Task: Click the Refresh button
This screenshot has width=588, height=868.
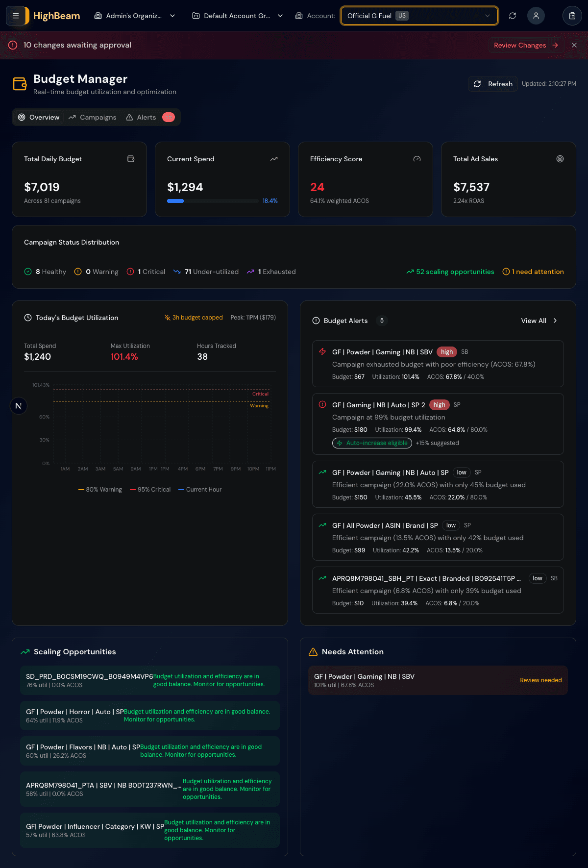Action: coord(493,84)
